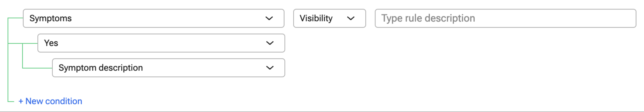Focus the Type rule description field
644x112 pixels.
(x=505, y=18)
